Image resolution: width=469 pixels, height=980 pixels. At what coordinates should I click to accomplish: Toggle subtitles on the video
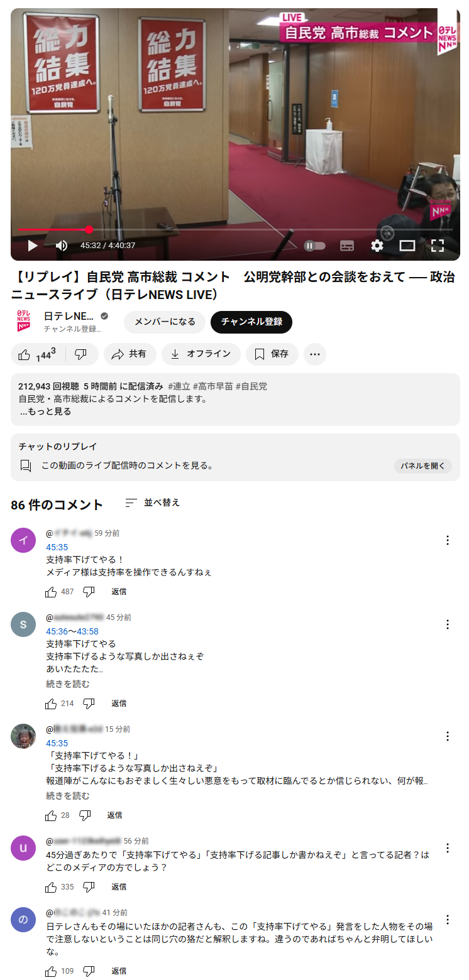[347, 246]
